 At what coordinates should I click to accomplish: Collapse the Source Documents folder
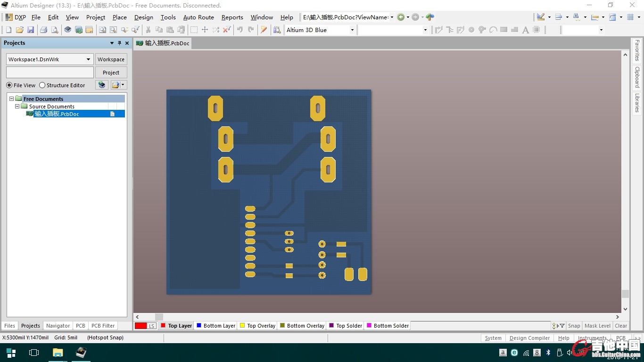tap(17, 107)
